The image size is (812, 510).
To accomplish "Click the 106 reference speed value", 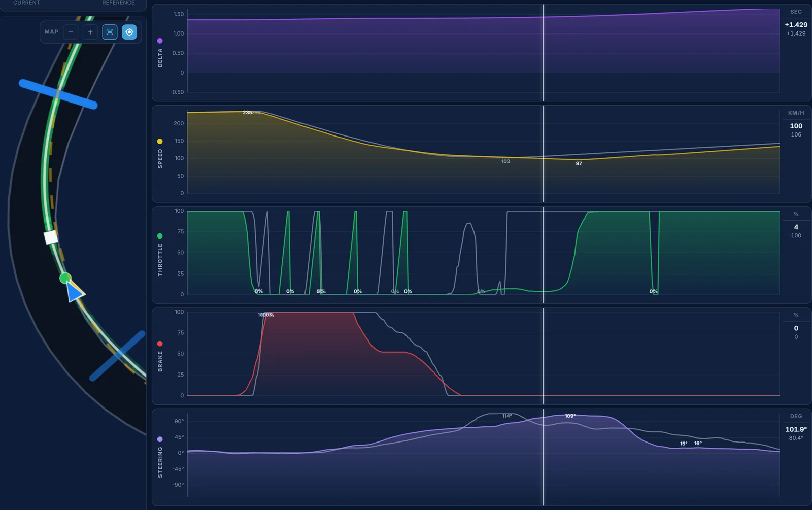I will (796, 134).
